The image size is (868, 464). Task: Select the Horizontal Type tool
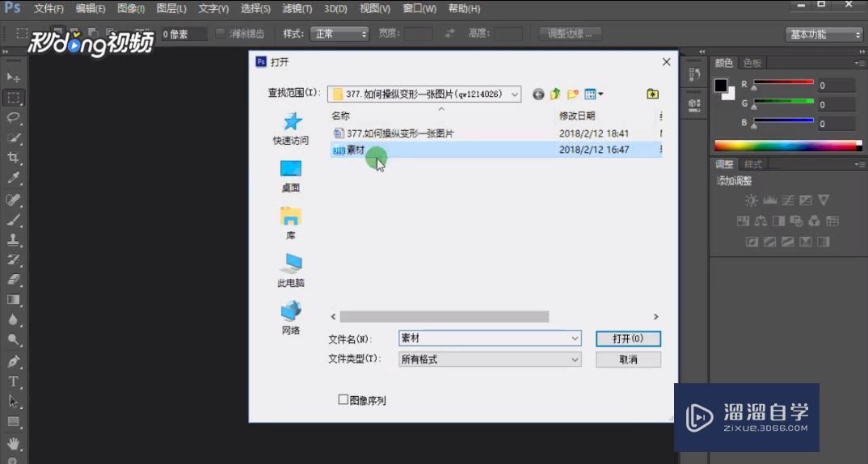pyautogui.click(x=13, y=382)
